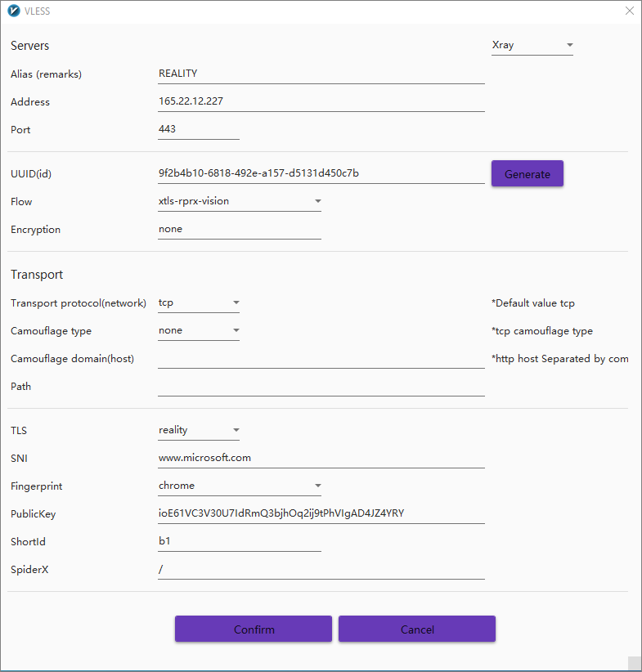Expand the TLS reality dropdown
Image resolution: width=642 pixels, height=672 pixels.
[x=199, y=431]
